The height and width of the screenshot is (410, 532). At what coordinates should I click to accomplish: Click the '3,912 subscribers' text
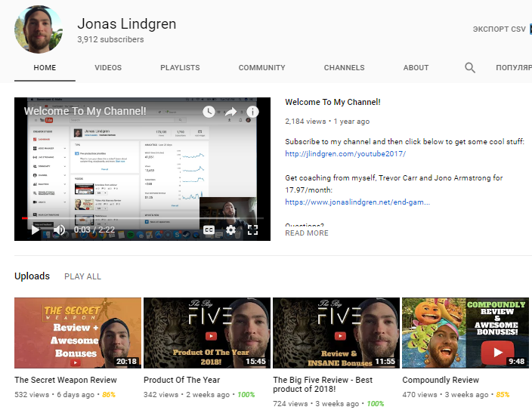110,39
